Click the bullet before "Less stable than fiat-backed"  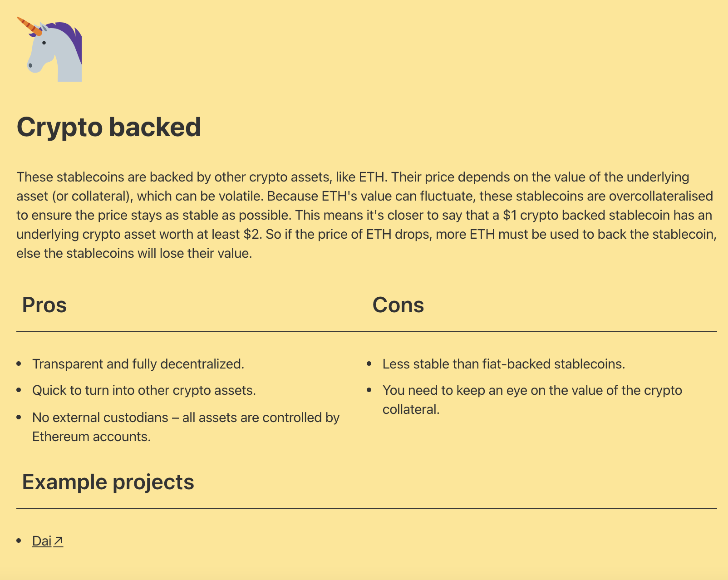[x=369, y=364]
